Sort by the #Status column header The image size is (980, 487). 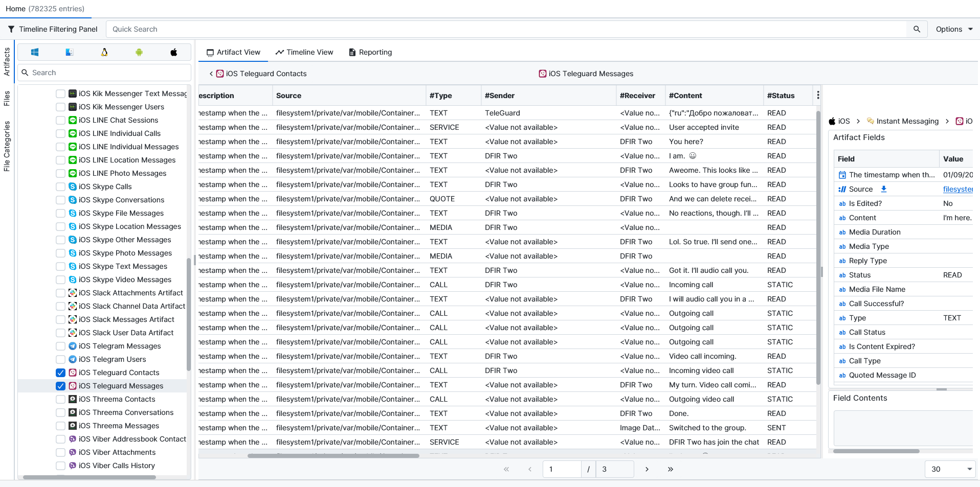788,96
